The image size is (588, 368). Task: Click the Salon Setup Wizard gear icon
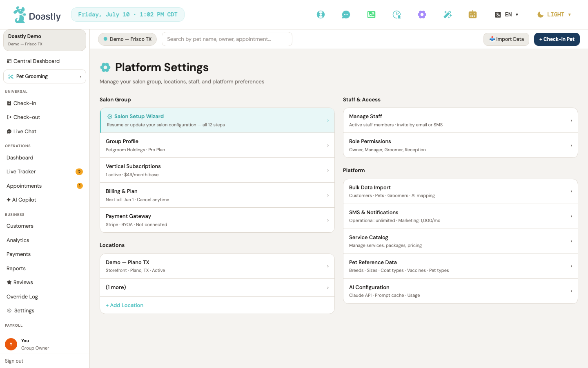click(110, 117)
